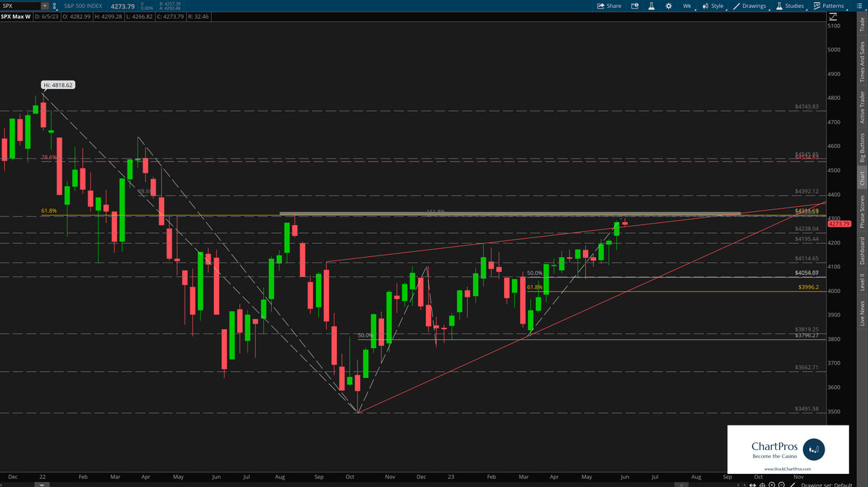Screen dimensions: 868x487
Task: Select the zoom-out magnifier at the bottom
Action: coord(782,483)
